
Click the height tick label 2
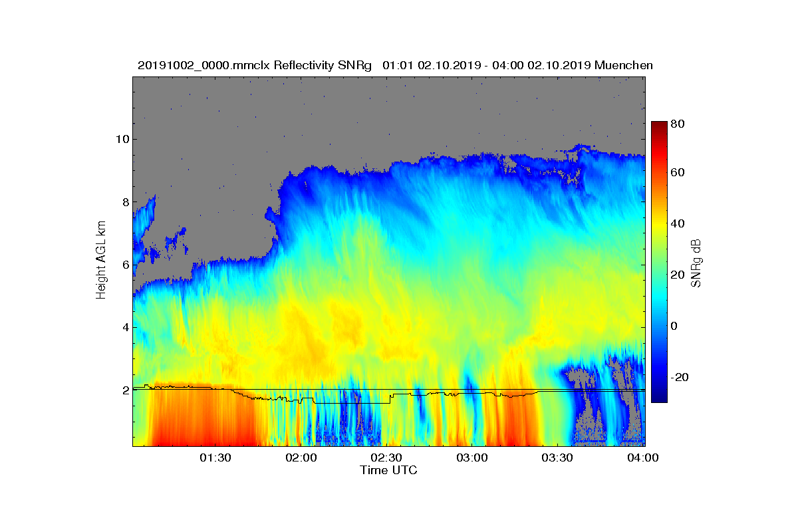point(125,390)
